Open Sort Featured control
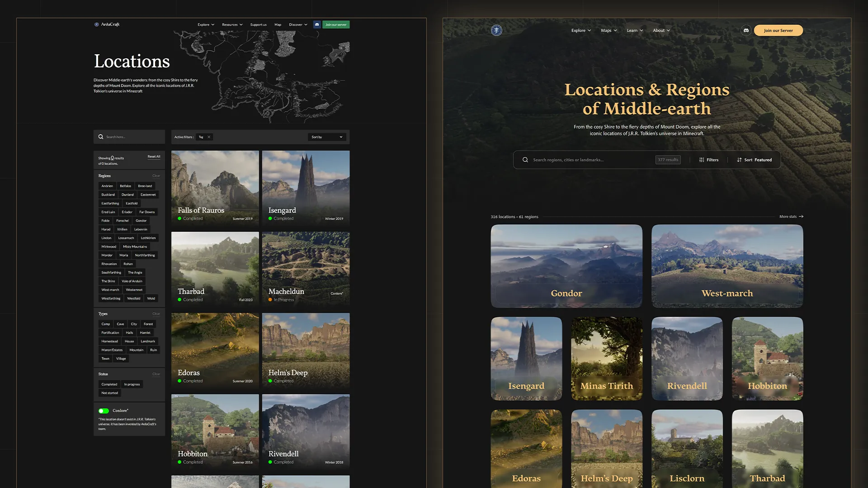 pos(755,160)
